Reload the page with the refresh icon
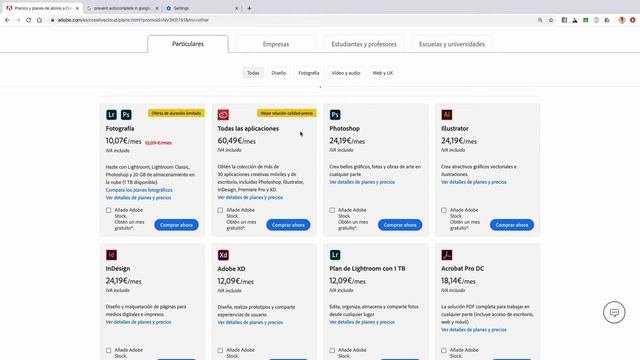Image resolution: width=640 pixels, height=360 pixels. [x=29, y=20]
